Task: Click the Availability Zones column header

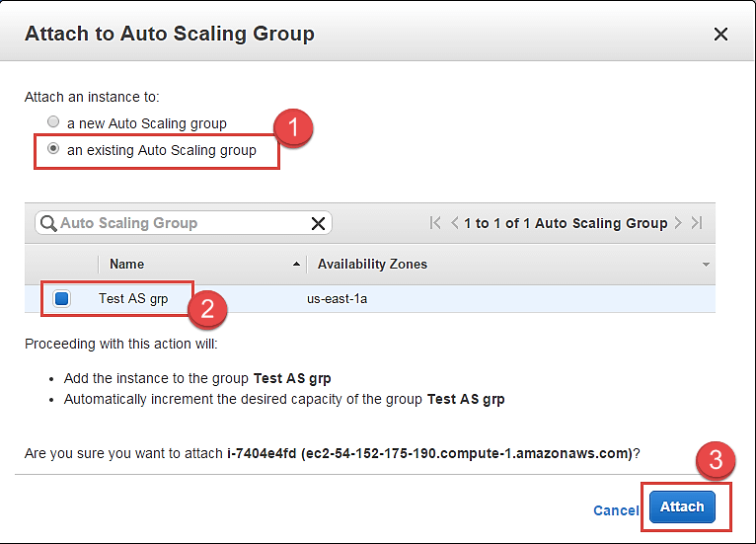Action: coord(372,264)
